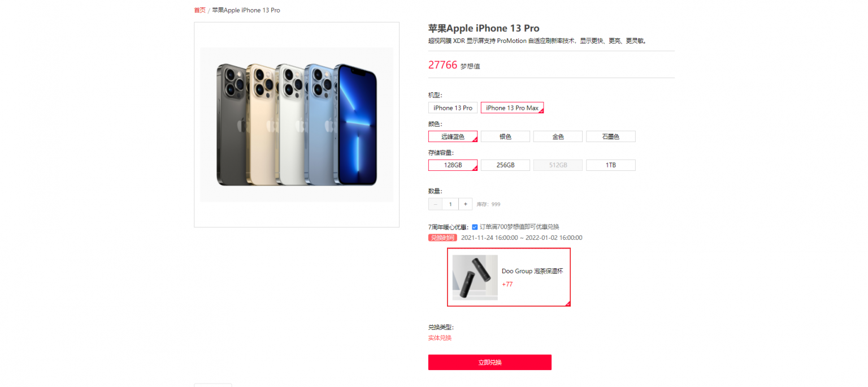Image resolution: width=868 pixels, height=387 pixels.
Task: Choose the 银色 color option
Action: point(505,136)
